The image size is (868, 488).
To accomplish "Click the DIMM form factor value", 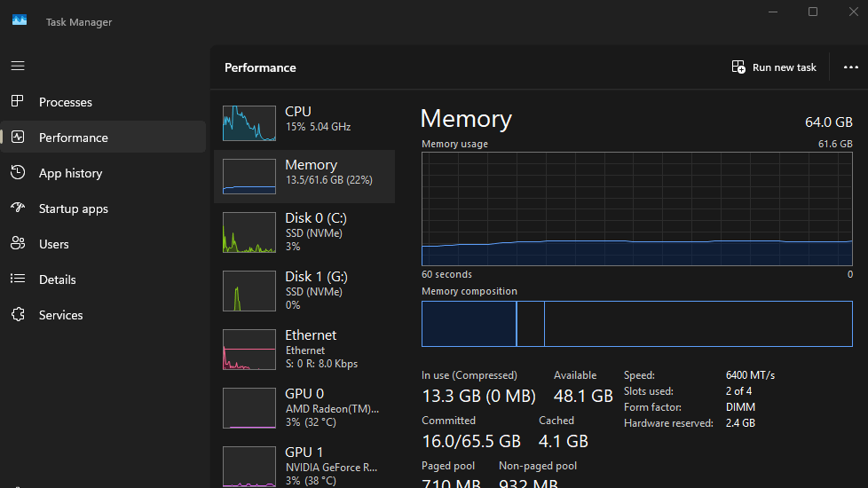I will point(740,407).
